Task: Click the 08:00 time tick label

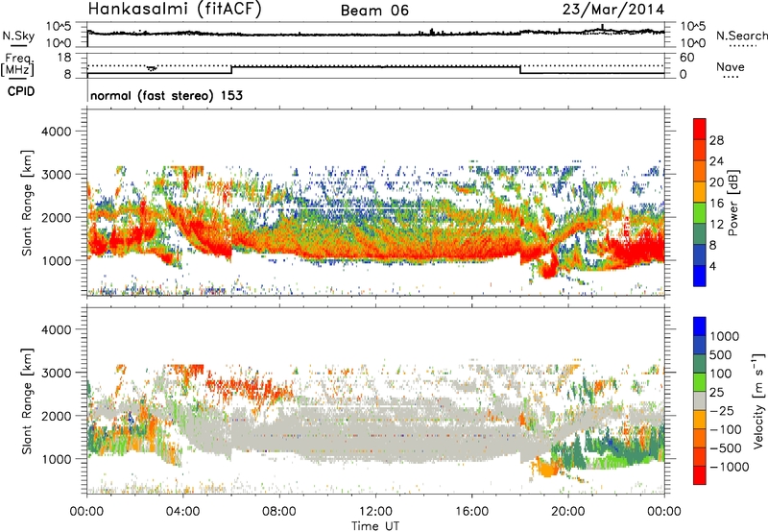Action: click(279, 512)
